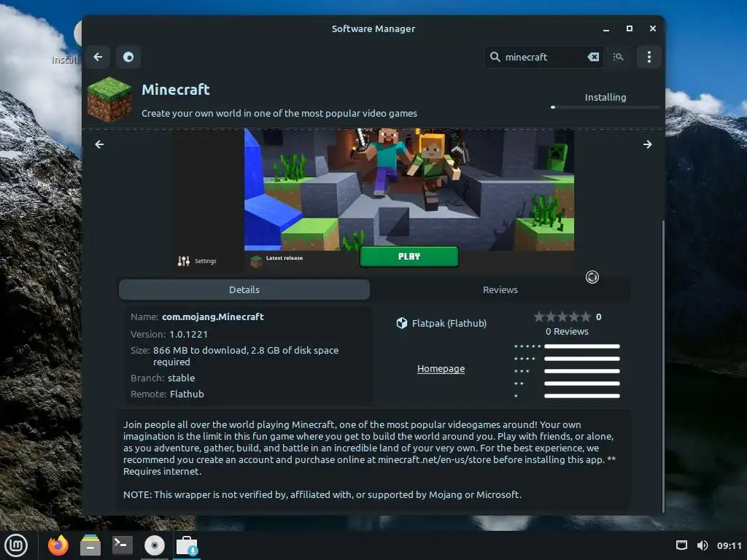Click the Flatpak (Flathub) label
747x560 pixels.
coord(449,323)
